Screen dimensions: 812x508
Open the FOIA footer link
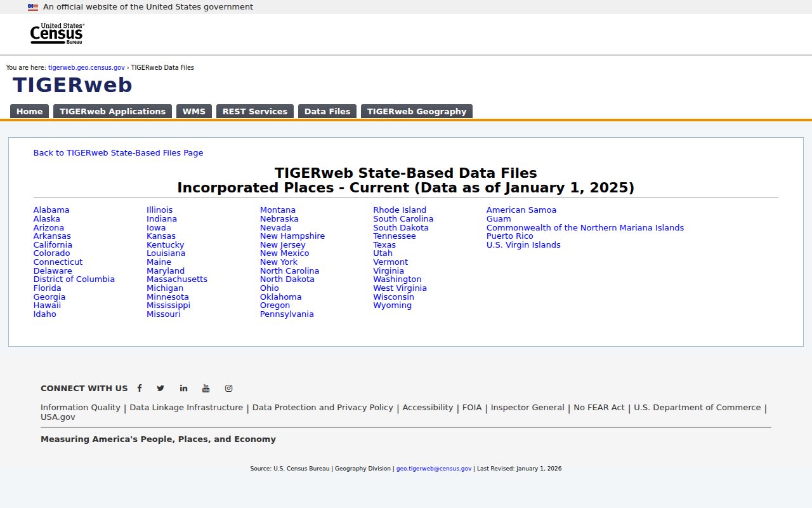pos(472,408)
